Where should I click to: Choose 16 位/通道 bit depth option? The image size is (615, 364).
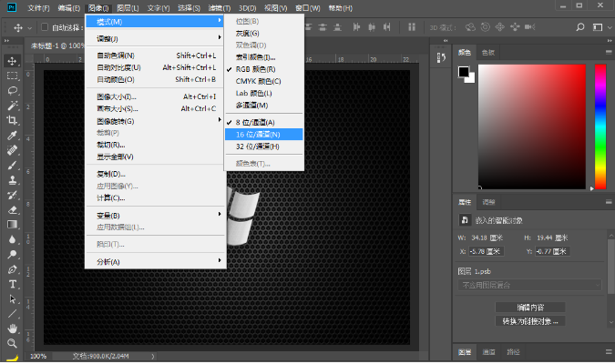258,134
